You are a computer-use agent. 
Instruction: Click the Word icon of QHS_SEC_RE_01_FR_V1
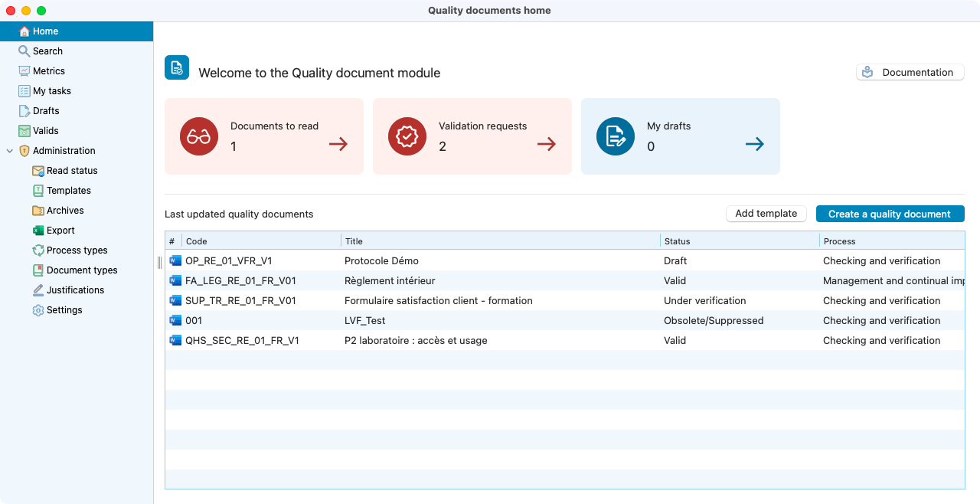tap(175, 340)
